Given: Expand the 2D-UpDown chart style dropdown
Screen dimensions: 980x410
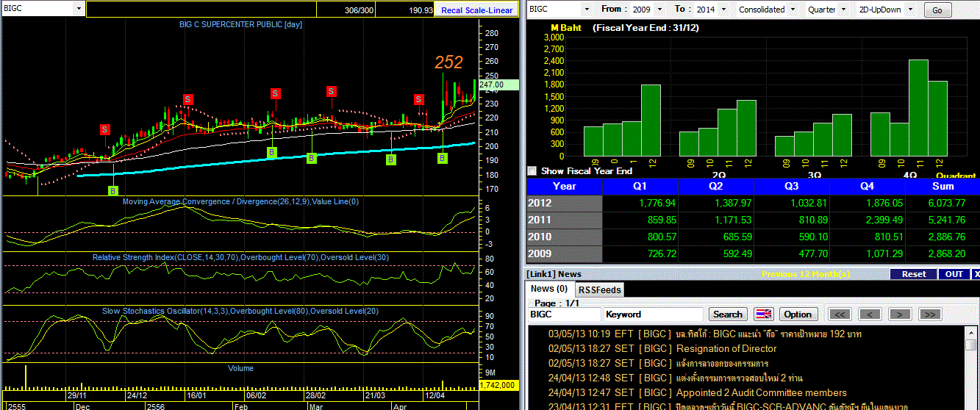Looking at the screenshot, I should (909, 10).
